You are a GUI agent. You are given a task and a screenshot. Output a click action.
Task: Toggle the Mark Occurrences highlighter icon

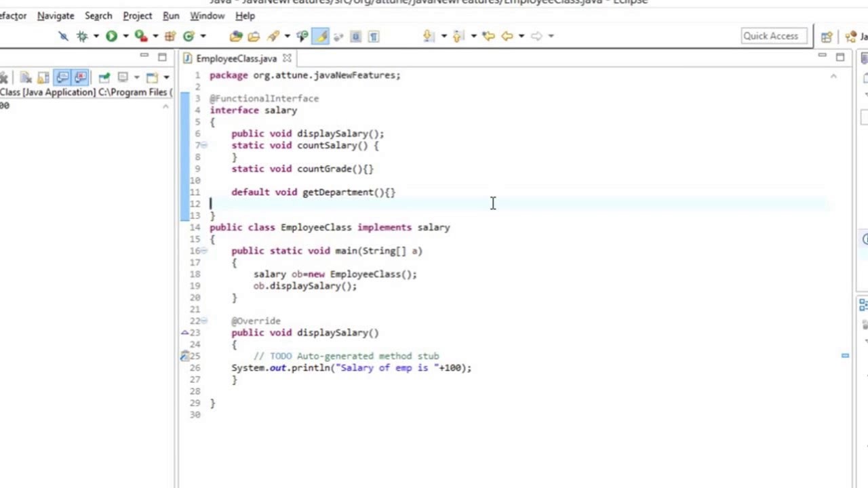pyautogui.click(x=321, y=36)
